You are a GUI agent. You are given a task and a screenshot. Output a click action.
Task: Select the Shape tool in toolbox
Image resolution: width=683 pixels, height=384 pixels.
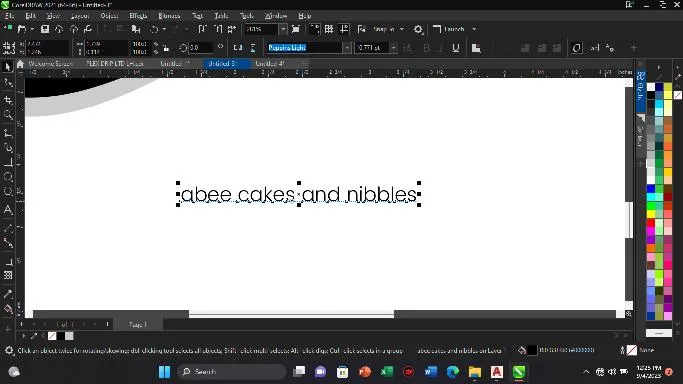coord(7,82)
